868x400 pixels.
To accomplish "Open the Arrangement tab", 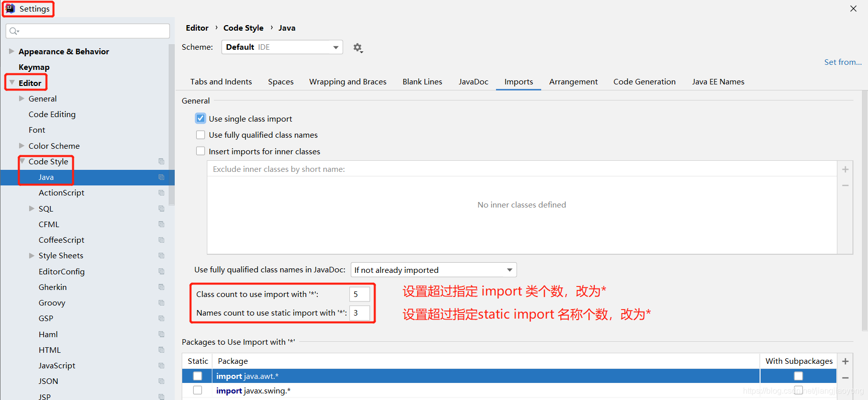I will pos(573,81).
